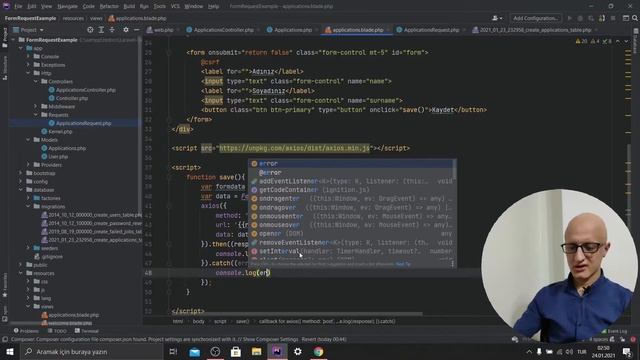Choose 'error' first autocomplete suggestion

[x=352, y=163]
